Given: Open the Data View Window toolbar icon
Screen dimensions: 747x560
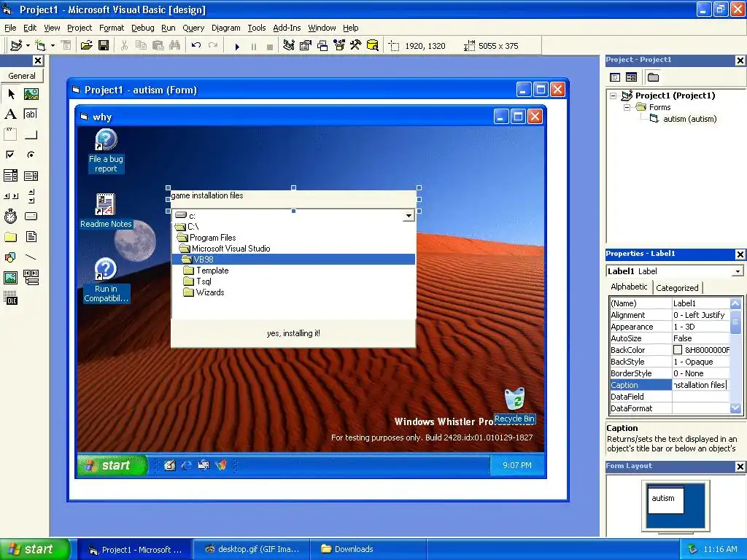Looking at the screenshot, I should tap(373, 46).
